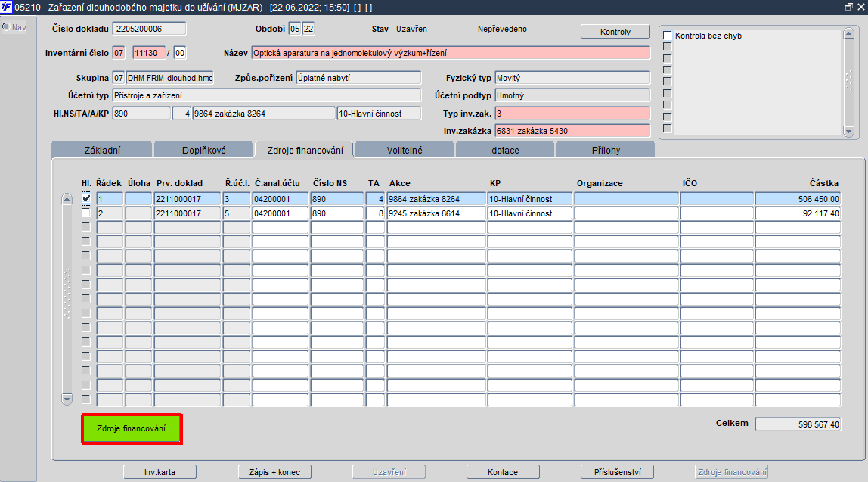Switch to the dotace tab
The image size is (868, 482).
click(x=505, y=150)
